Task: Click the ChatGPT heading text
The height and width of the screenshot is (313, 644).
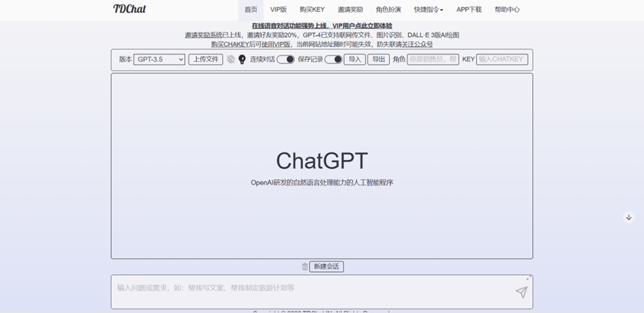Action: [322, 161]
